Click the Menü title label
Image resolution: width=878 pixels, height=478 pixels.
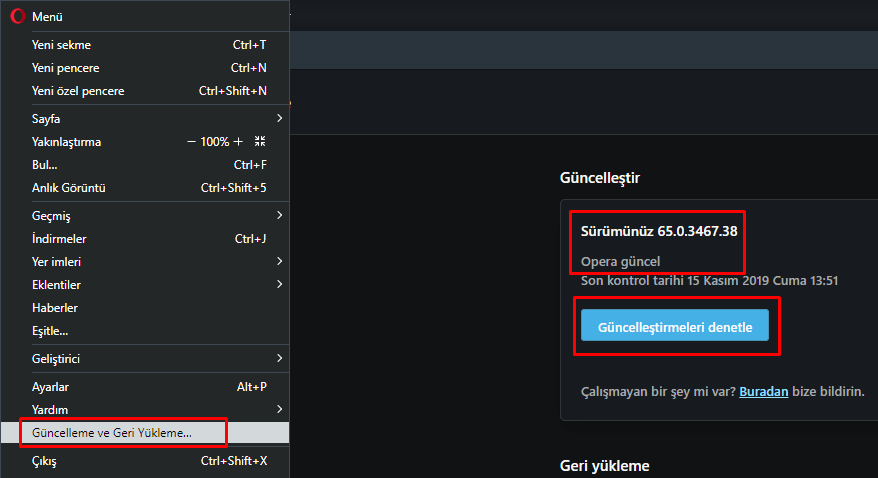tap(47, 17)
